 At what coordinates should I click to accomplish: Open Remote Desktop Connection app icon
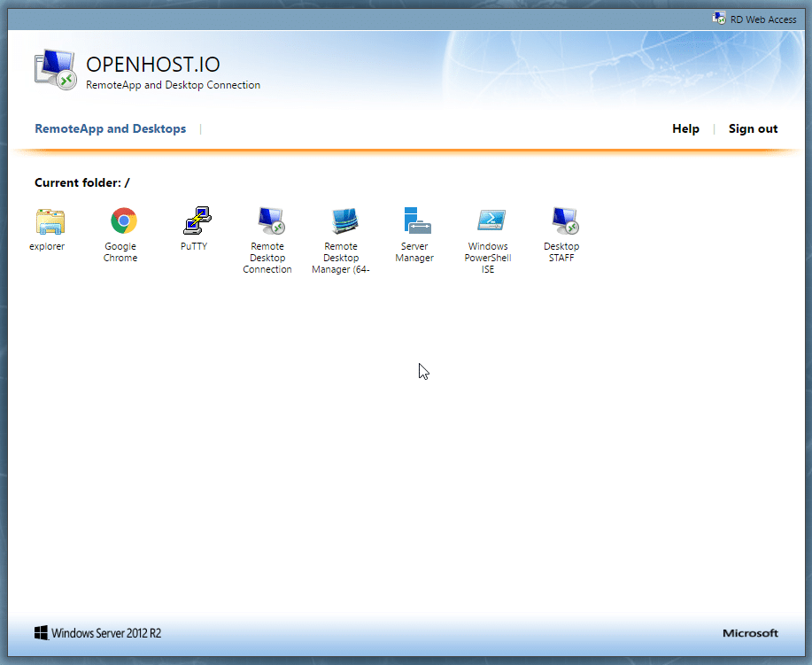click(271, 221)
